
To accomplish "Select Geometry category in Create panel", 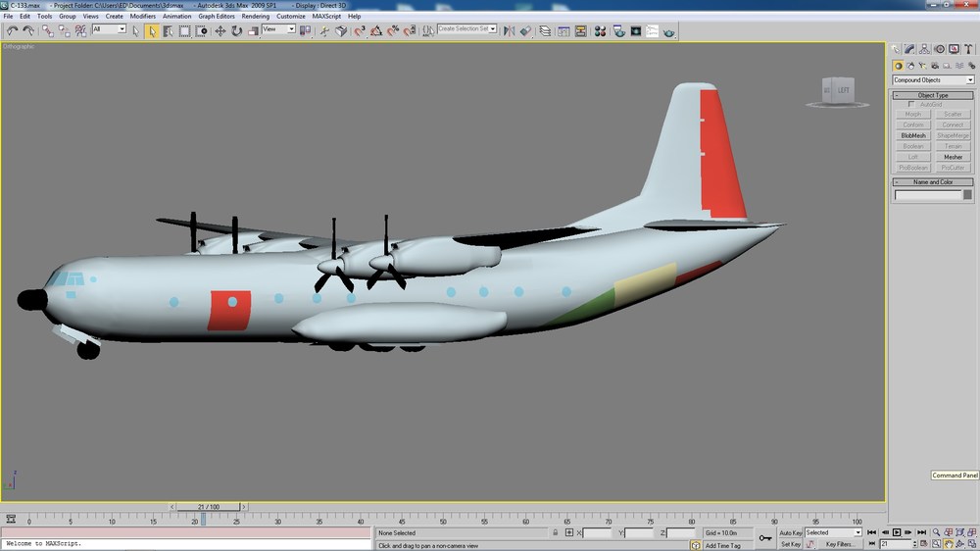I will point(898,66).
